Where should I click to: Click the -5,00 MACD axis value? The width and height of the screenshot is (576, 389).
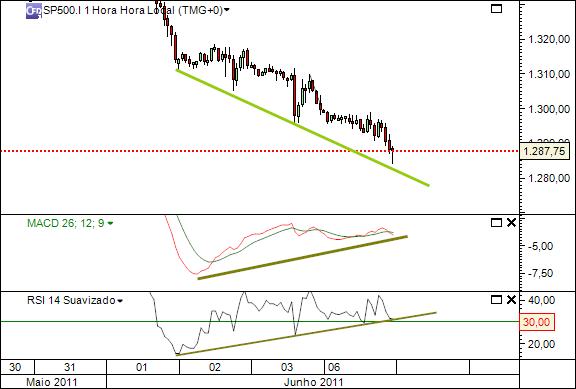pyautogui.click(x=540, y=246)
